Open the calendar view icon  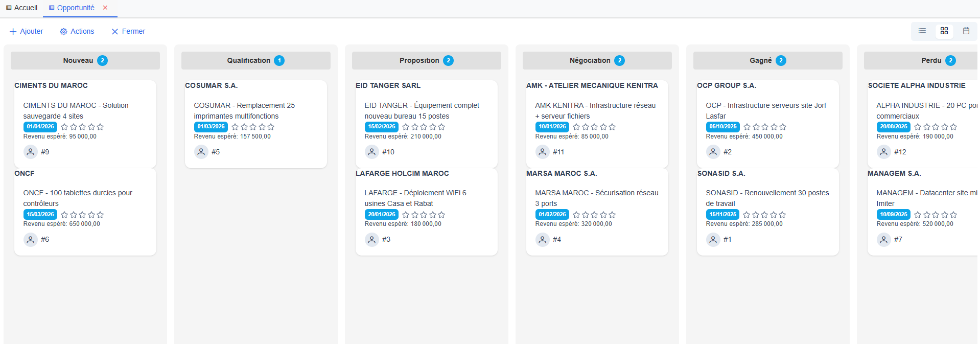[966, 31]
